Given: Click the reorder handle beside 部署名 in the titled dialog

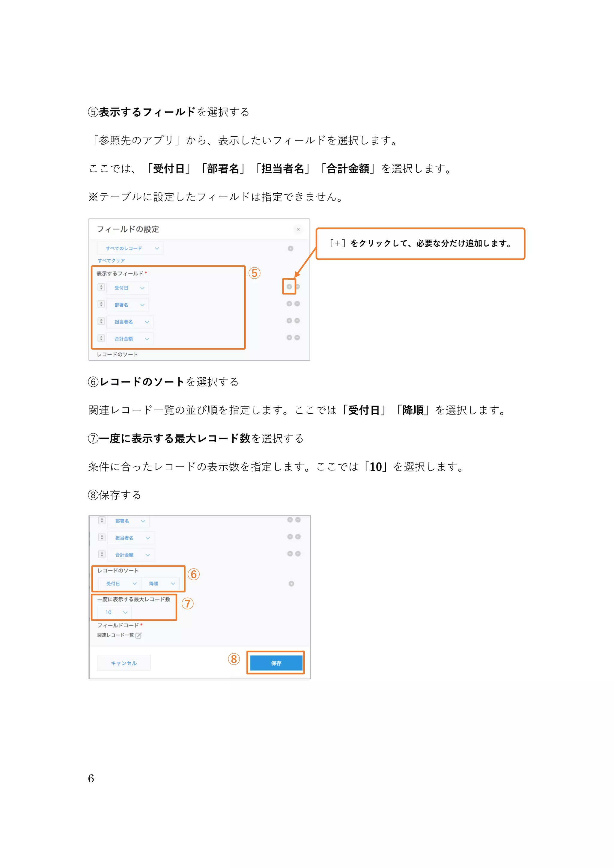Looking at the screenshot, I should pyautogui.click(x=101, y=304).
